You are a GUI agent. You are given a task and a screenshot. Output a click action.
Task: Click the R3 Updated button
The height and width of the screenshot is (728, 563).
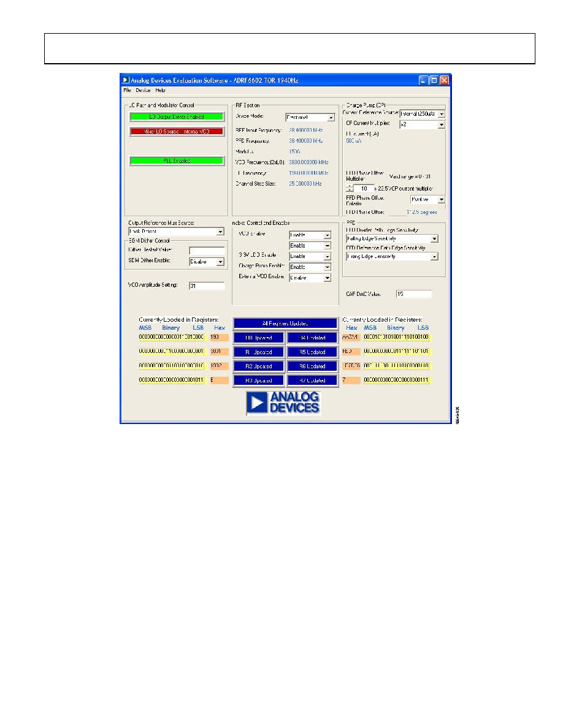pos(259,381)
